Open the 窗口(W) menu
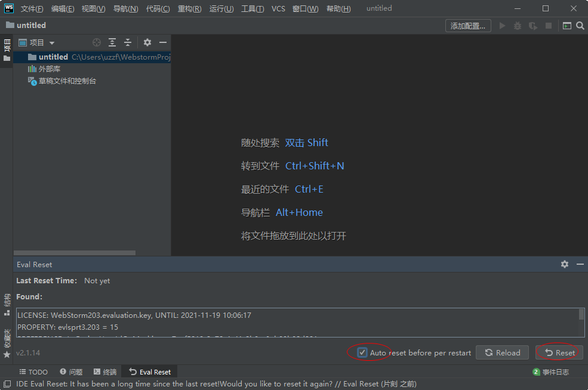This screenshot has width=588, height=390. tap(305, 8)
